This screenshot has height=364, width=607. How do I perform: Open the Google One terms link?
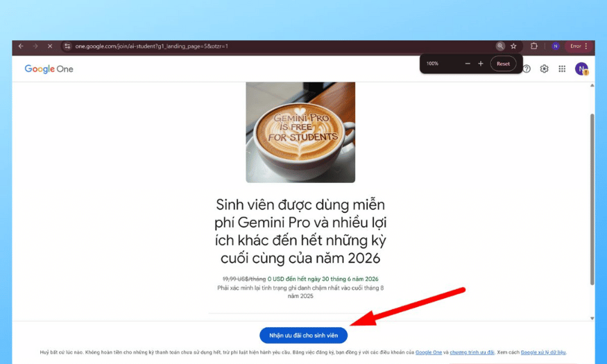(429, 352)
